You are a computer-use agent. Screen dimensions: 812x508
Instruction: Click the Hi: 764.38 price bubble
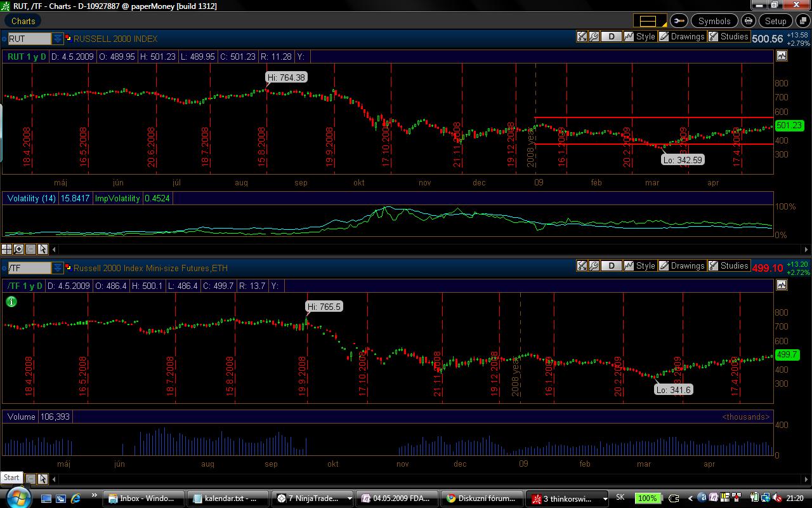point(286,77)
